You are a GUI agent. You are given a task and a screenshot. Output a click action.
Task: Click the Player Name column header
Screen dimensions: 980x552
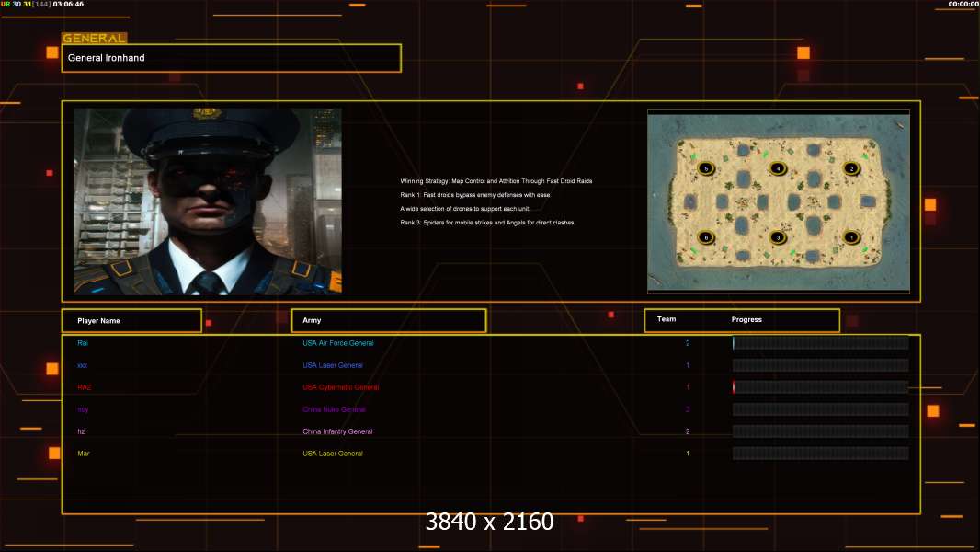131,321
